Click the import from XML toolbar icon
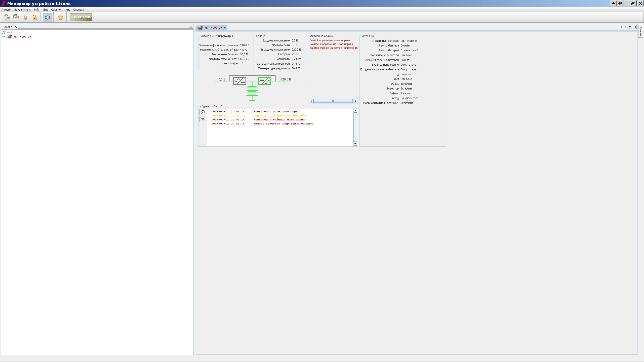This screenshot has height=362, width=644. click(x=7, y=17)
